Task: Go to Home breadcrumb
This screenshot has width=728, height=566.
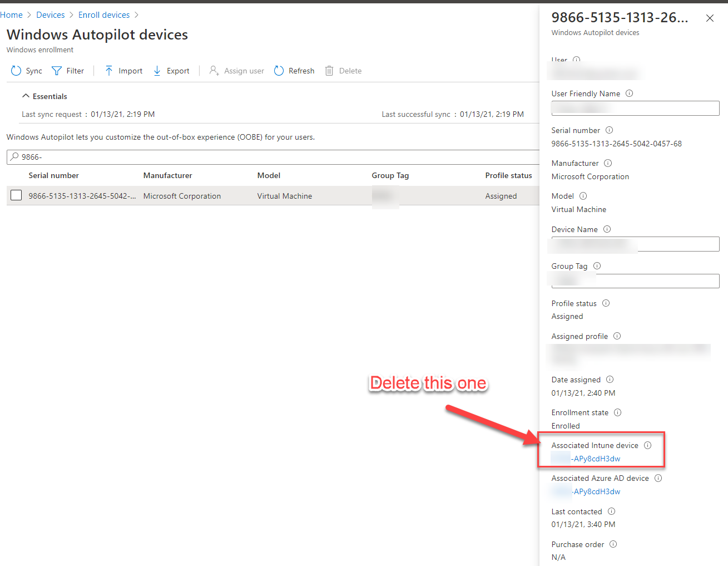Action: point(11,15)
